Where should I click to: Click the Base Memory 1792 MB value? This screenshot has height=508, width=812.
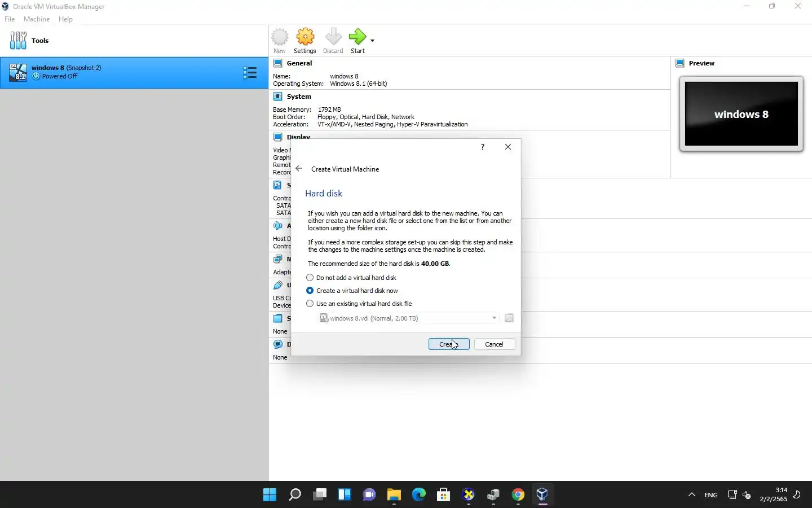click(x=329, y=110)
